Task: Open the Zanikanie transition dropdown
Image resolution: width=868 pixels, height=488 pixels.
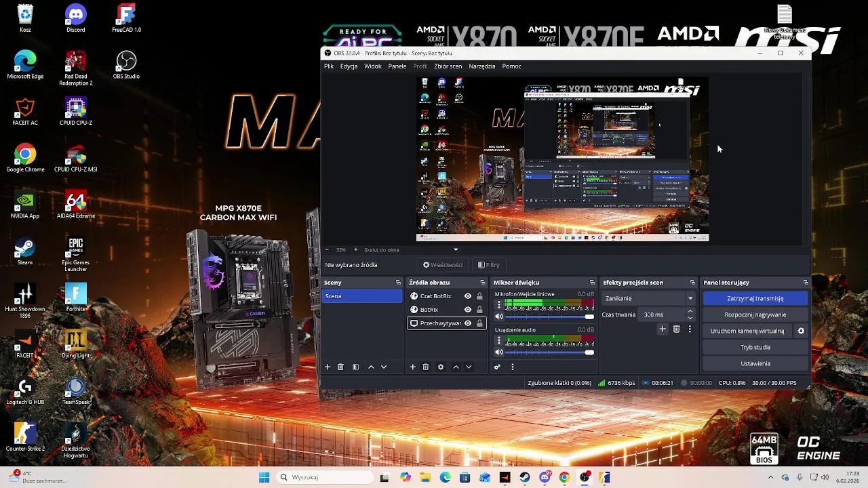Action: 648,298
